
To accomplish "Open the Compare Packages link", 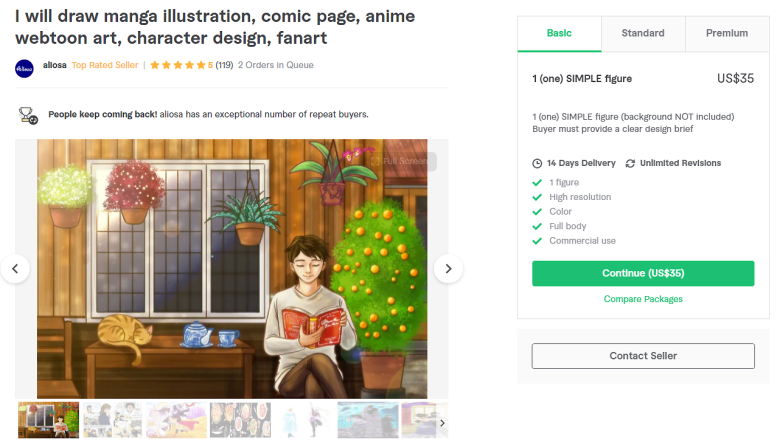I will [x=643, y=299].
